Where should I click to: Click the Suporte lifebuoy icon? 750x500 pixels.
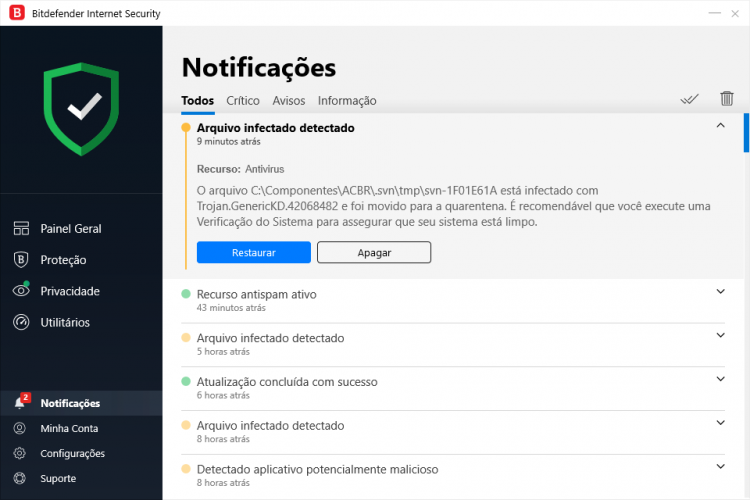(20, 478)
